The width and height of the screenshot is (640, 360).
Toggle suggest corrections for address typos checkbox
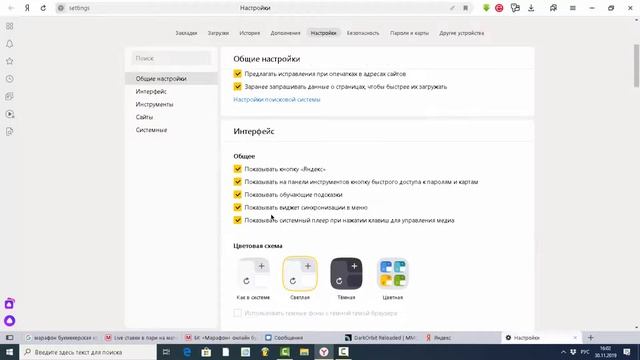[x=238, y=74]
